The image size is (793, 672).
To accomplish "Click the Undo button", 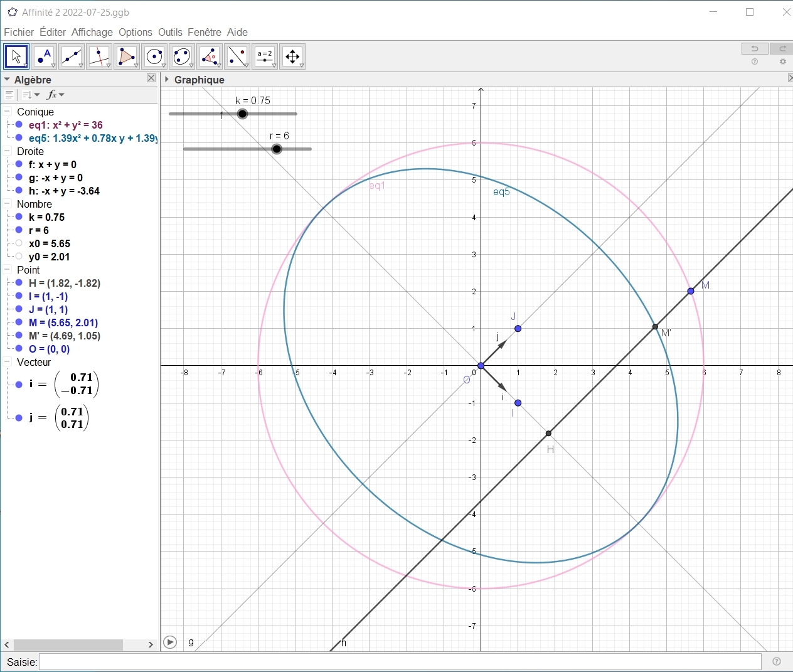I will tap(755, 49).
